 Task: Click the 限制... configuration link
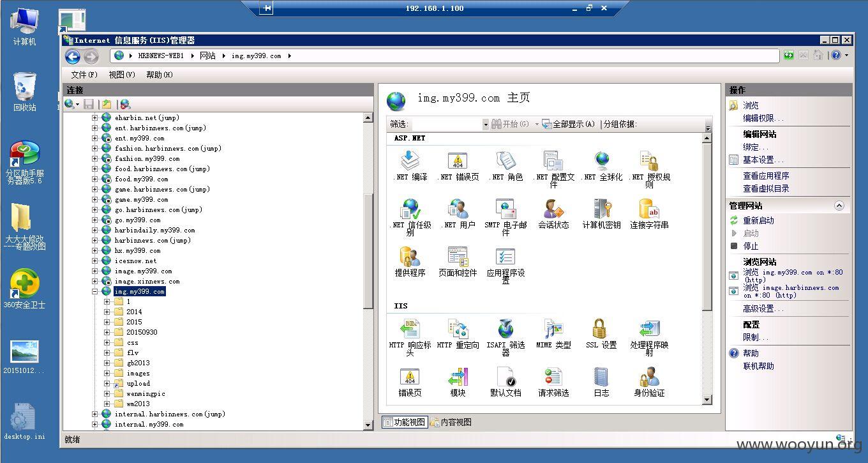pos(756,337)
